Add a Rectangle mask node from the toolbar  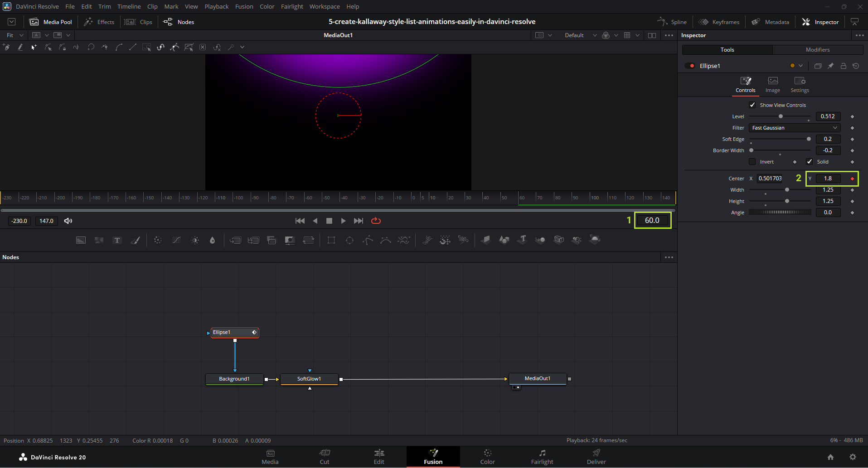pos(331,240)
